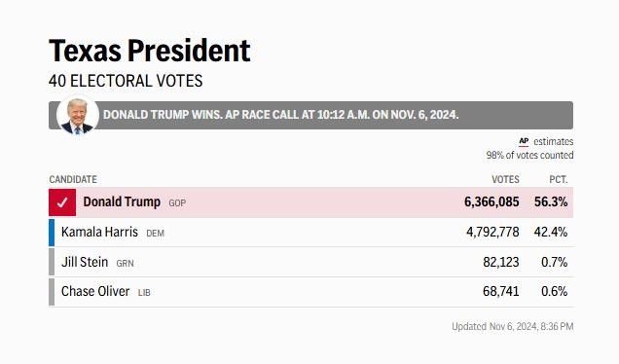Select the Donald Trump candidate name
The height and width of the screenshot is (364, 619).
122,202
